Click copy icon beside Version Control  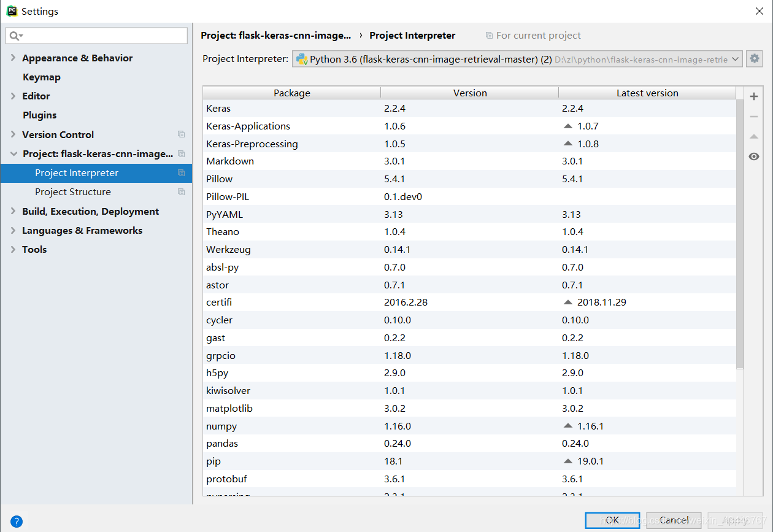pos(181,134)
